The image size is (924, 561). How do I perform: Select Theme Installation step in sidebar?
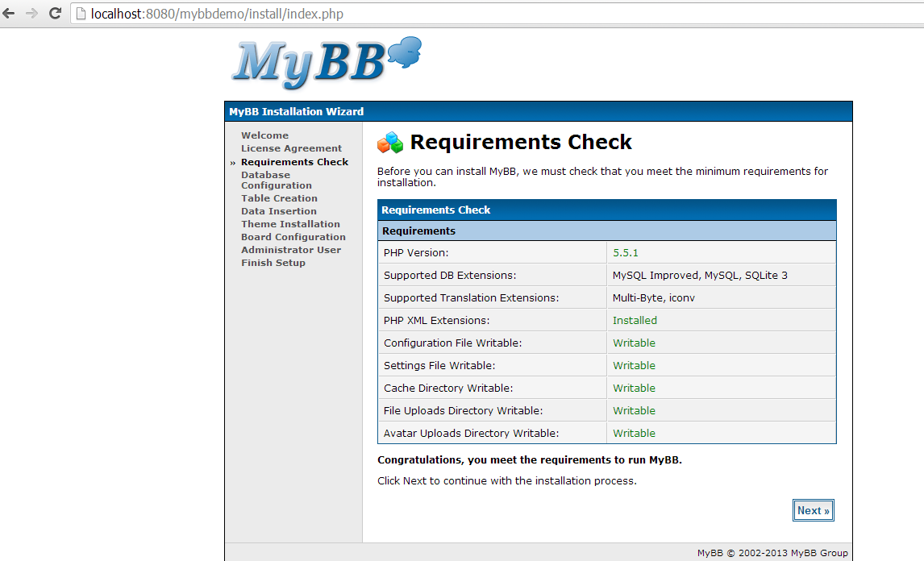point(290,225)
